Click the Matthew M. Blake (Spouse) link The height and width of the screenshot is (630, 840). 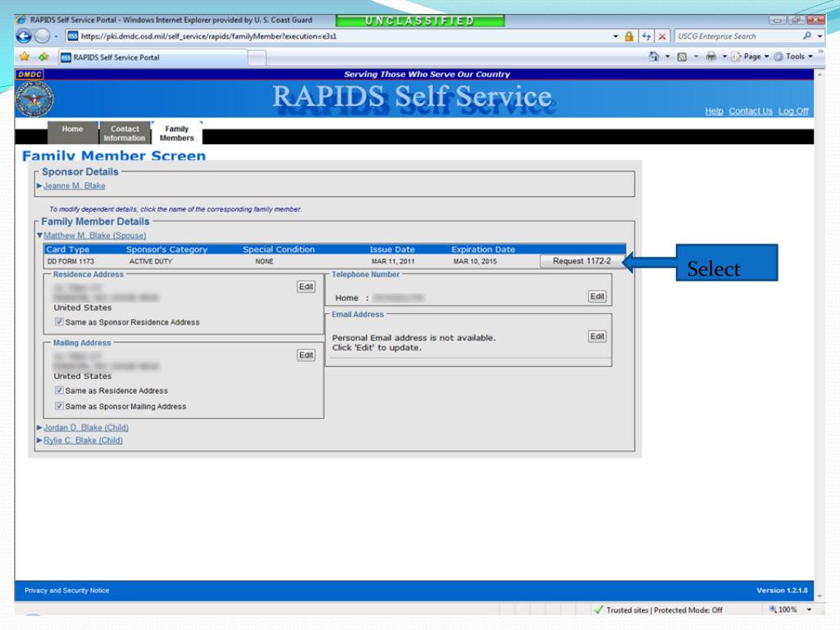coord(95,235)
